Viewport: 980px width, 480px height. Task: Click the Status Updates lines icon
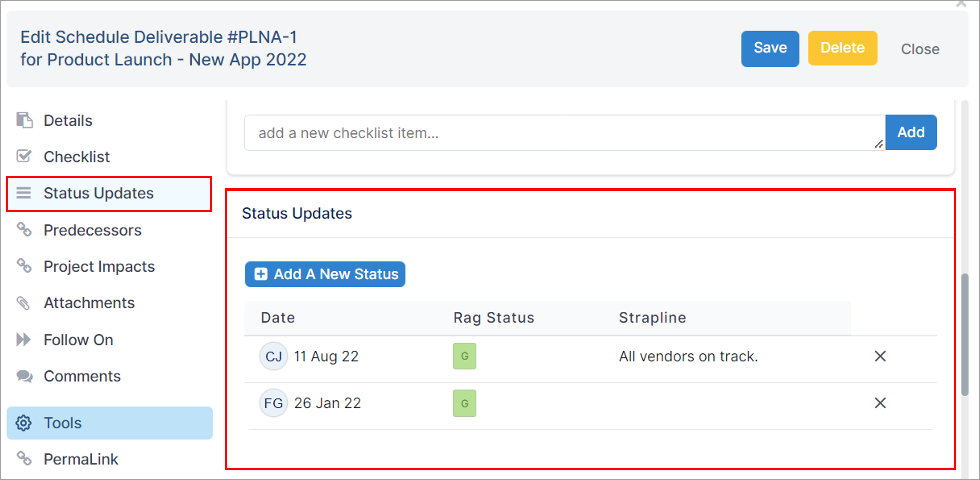(24, 193)
